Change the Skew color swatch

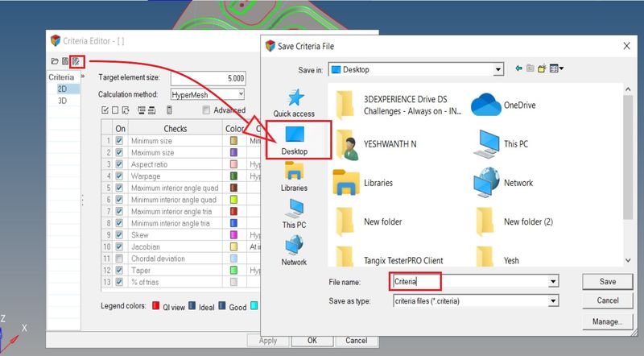233,234
